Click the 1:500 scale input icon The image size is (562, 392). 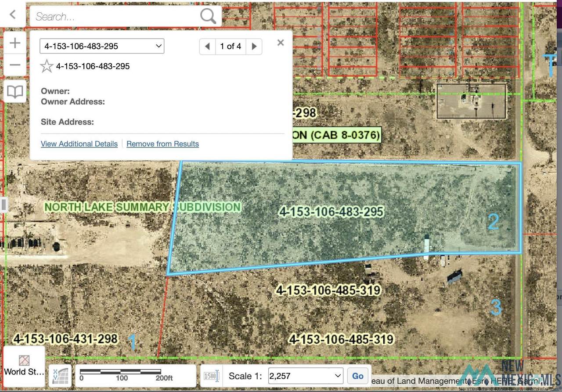[211, 376]
